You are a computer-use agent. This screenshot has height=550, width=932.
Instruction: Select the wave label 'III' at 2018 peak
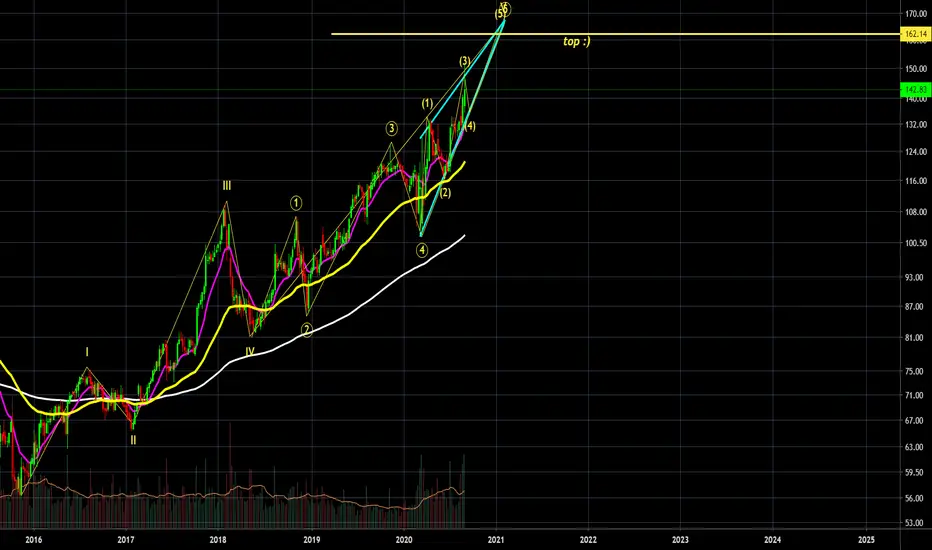click(x=226, y=186)
